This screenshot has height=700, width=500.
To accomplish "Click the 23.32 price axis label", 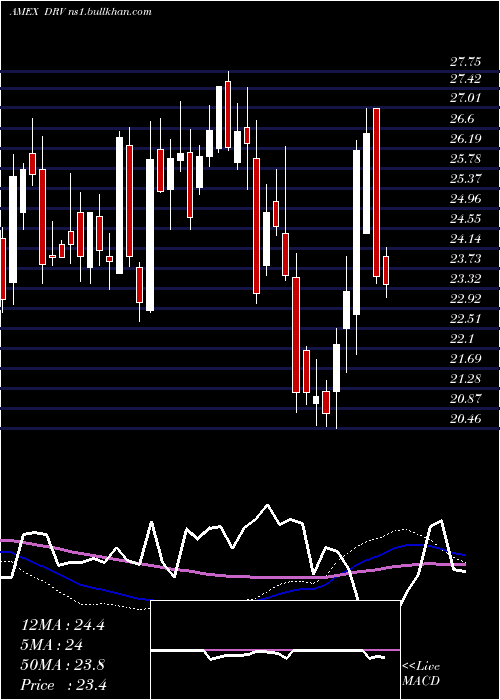I will pos(465,279).
